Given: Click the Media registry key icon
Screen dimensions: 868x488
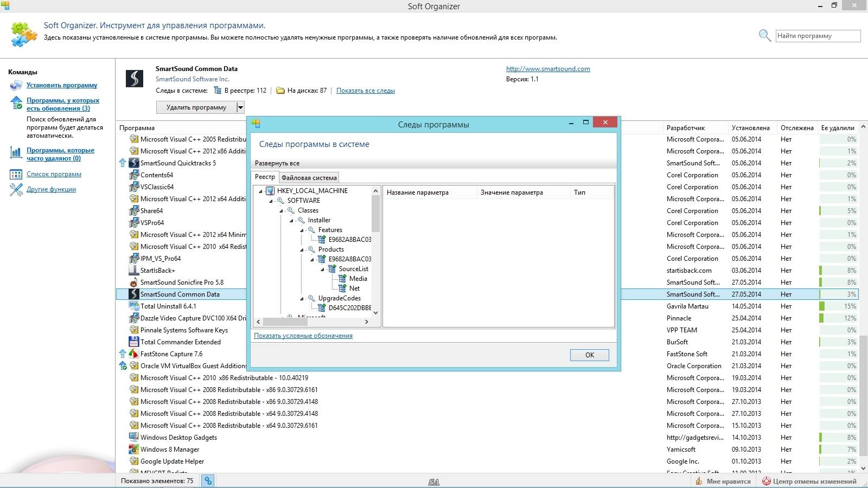Looking at the screenshot, I should coord(342,279).
